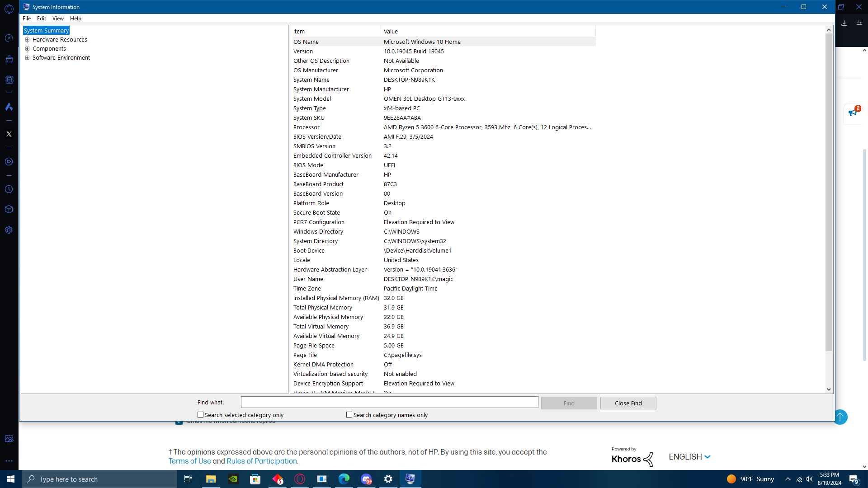Select the OS Name row
This screenshot has height=488, width=868.
[x=443, y=42]
